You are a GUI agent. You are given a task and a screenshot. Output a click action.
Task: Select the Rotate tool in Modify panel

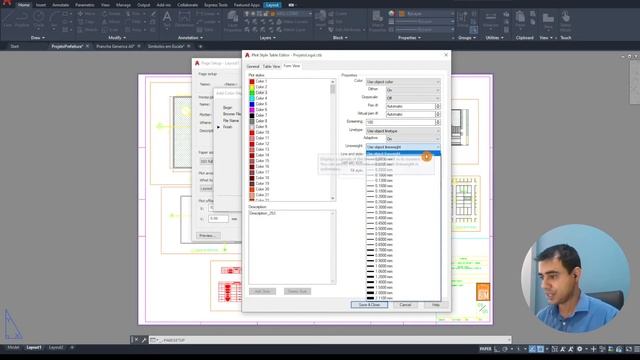pos(110,13)
